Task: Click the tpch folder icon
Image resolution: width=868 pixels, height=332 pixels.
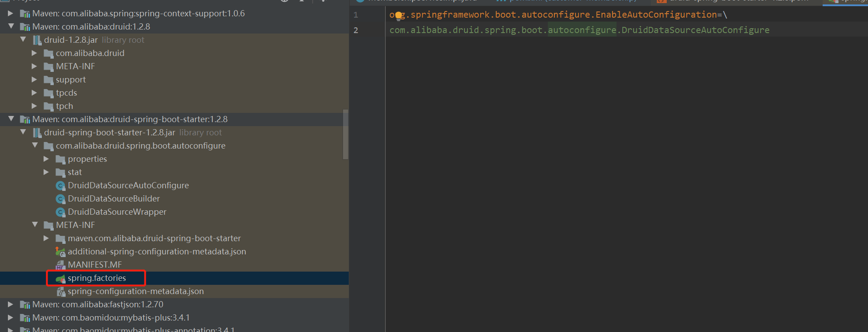Action: pos(48,106)
